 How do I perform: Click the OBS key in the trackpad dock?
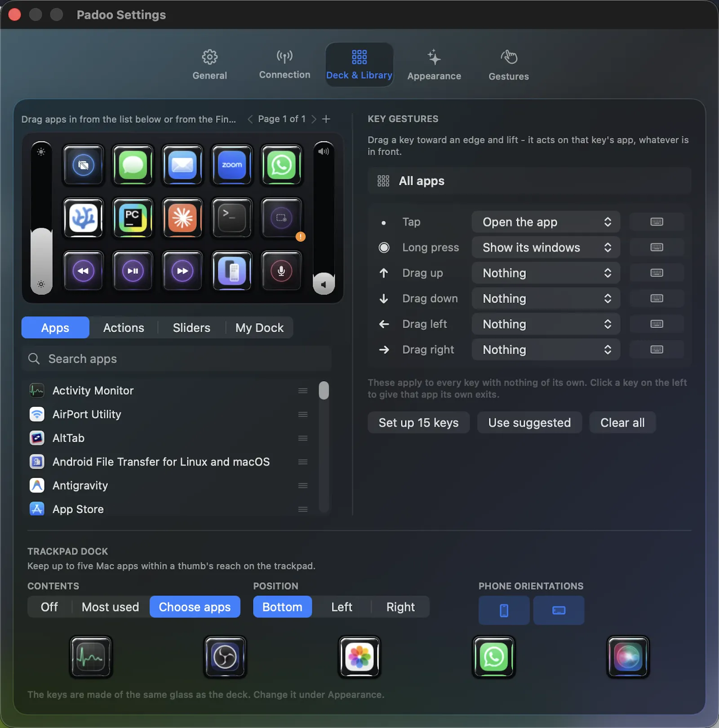point(225,657)
